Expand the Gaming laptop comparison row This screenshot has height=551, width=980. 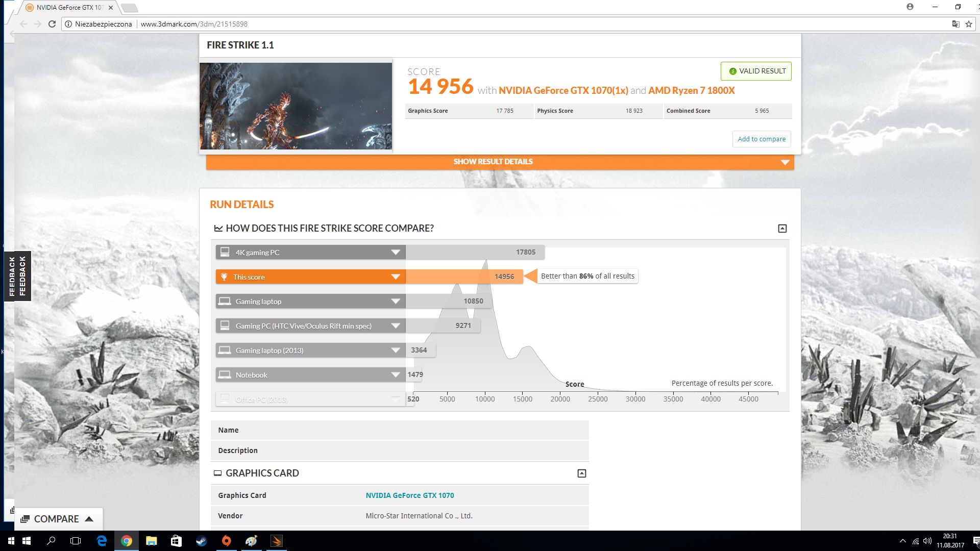[395, 301]
